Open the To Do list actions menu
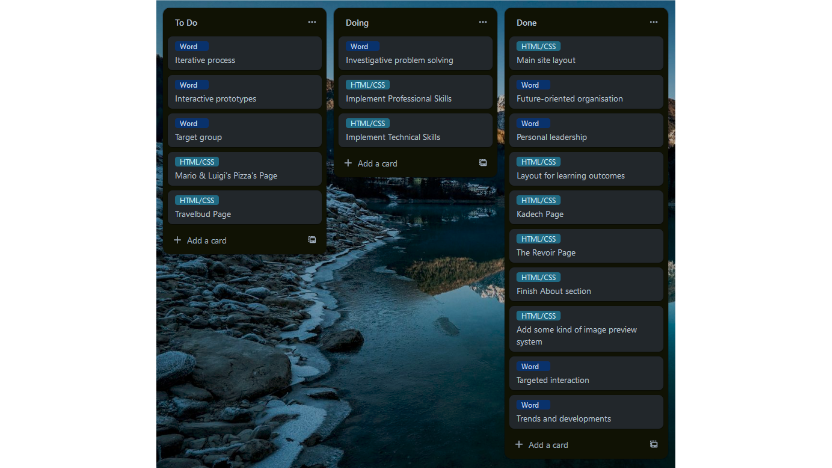 pyautogui.click(x=312, y=22)
